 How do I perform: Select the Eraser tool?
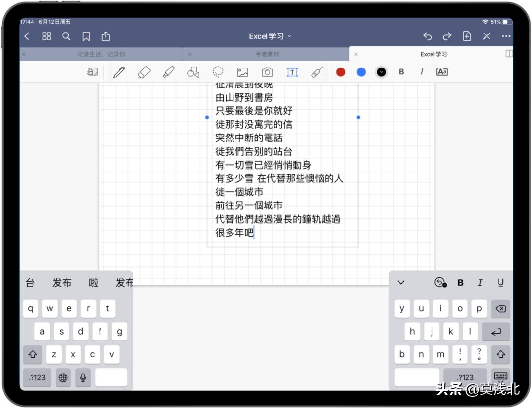(x=144, y=72)
